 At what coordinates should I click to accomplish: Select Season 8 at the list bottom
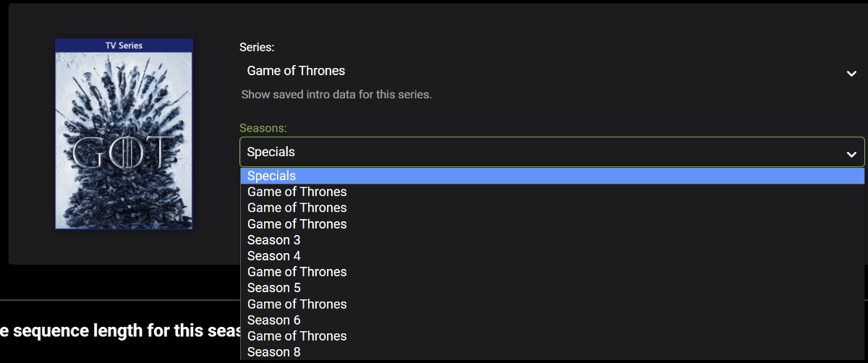click(x=273, y=352)
